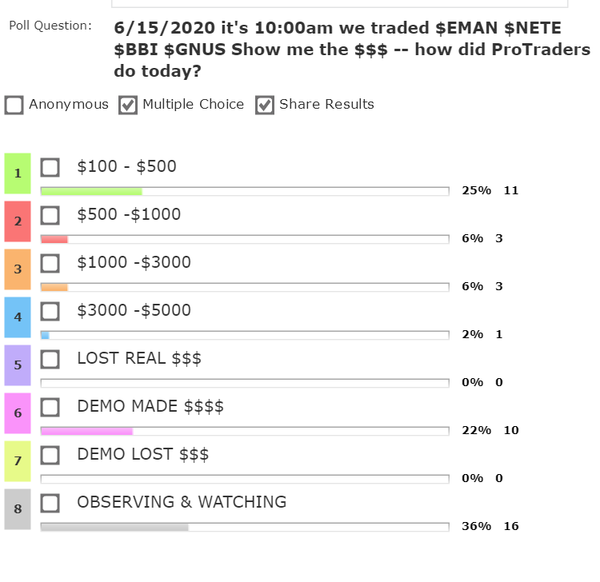The width and height of the screenshot is (600, 582).
Task: Click the pink number 6 swatch
Action: tap(17, 413)
